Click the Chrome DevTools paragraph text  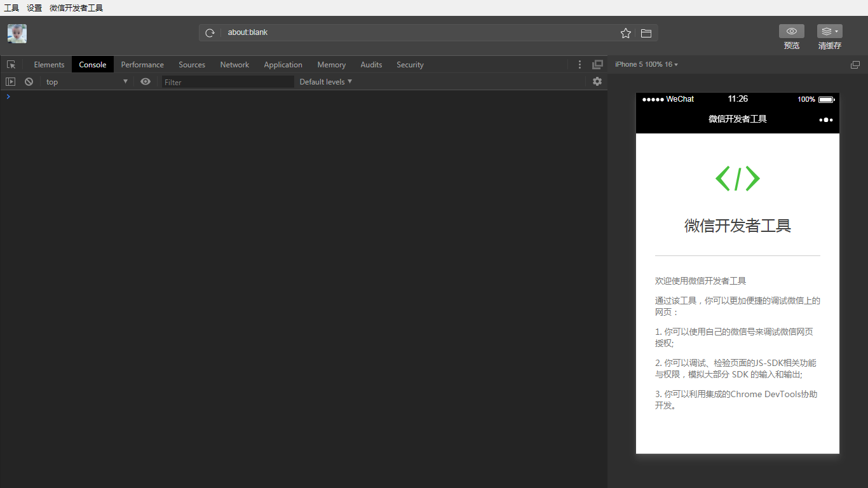tap(736, 400)
